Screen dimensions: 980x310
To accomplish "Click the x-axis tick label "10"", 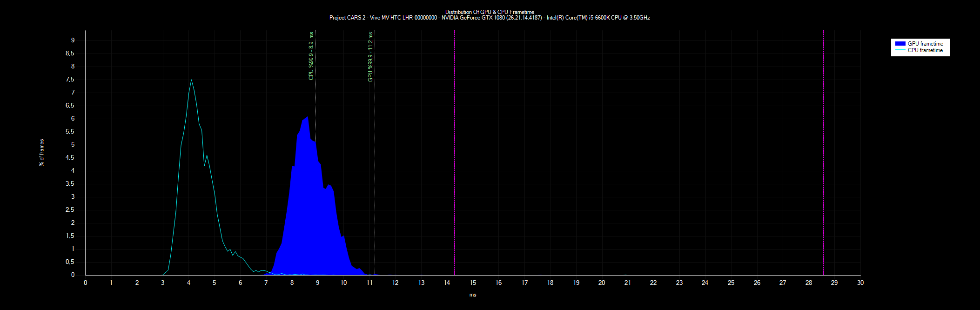I will [343, 283].
